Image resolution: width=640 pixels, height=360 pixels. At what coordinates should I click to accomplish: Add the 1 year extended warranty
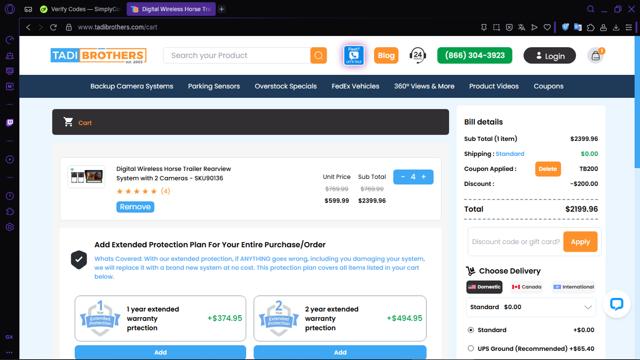pyautogui.click(x=160, y=352)
